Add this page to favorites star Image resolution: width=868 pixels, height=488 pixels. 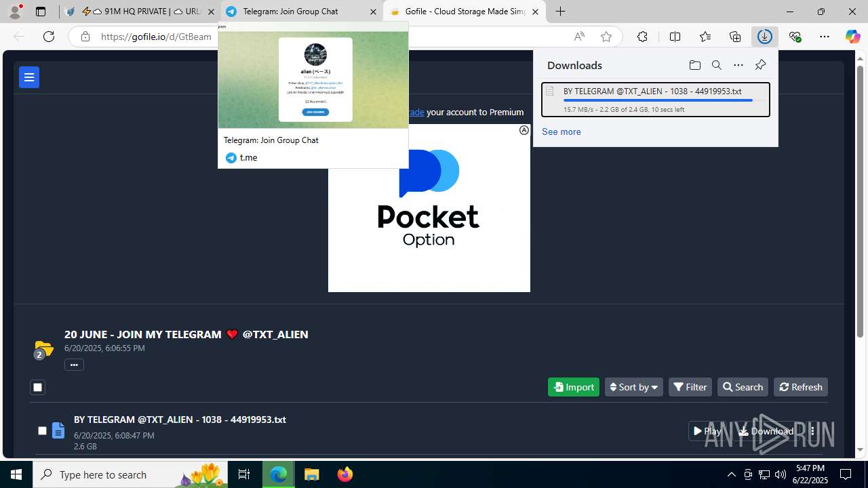[606, 37]
